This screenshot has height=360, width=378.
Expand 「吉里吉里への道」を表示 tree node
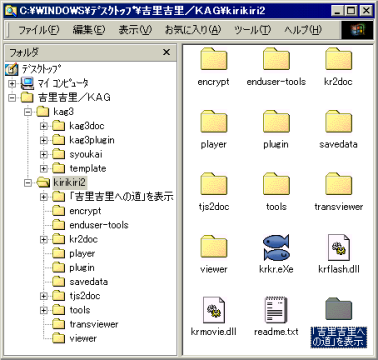point(44,197)
